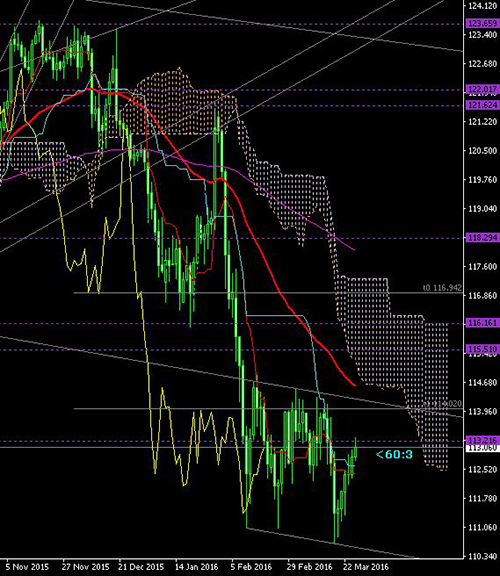500x576 pixels.
Task: Click the 29 Feb 2016 date label
Action: (x=309, y=567)
